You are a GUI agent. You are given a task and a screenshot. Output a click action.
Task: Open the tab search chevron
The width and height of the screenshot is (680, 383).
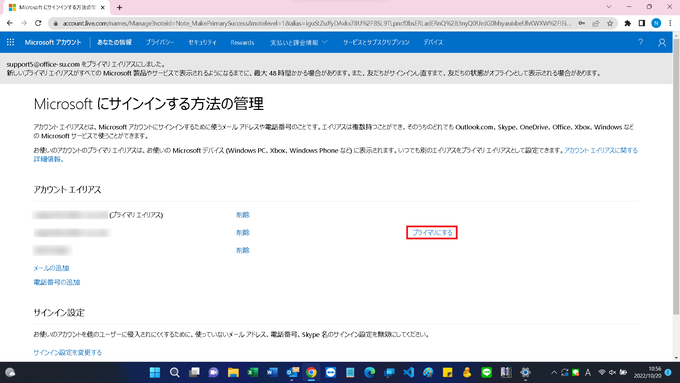point(608,7)
